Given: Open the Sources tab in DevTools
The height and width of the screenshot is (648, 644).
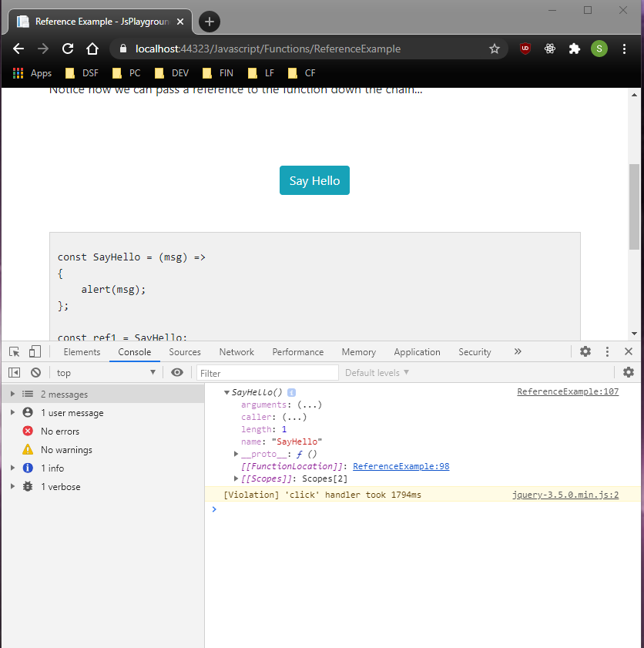Looking at the screenshot, I should click(185, 352).
